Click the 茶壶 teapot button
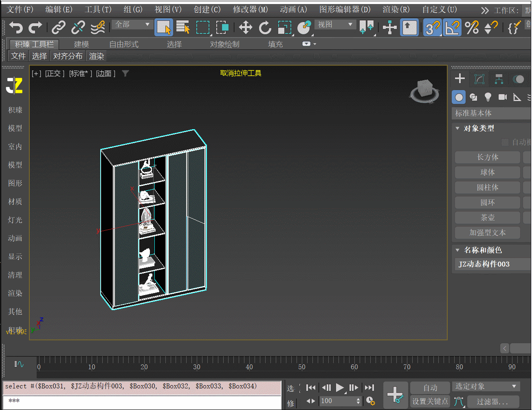This screenshot has height=410, width=532. tap(488, 218)
